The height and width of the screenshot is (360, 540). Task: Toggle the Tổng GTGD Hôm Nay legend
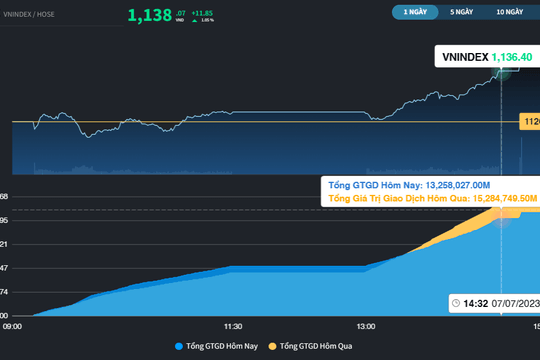[216, 346]
